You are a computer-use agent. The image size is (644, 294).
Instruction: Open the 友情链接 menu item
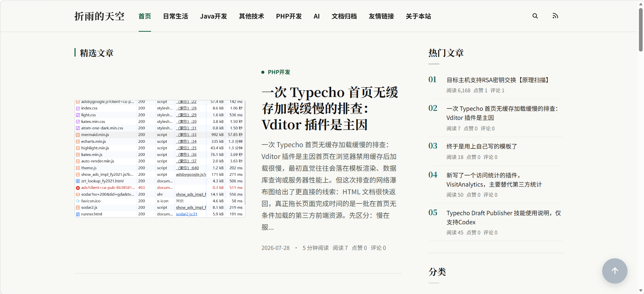click(381, 16)
